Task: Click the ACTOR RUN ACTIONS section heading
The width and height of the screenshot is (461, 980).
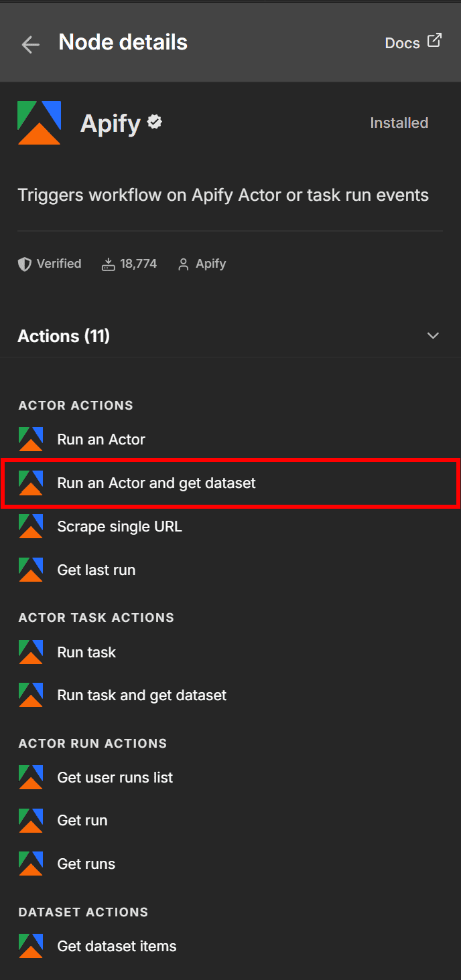Action: coord(92,744)
